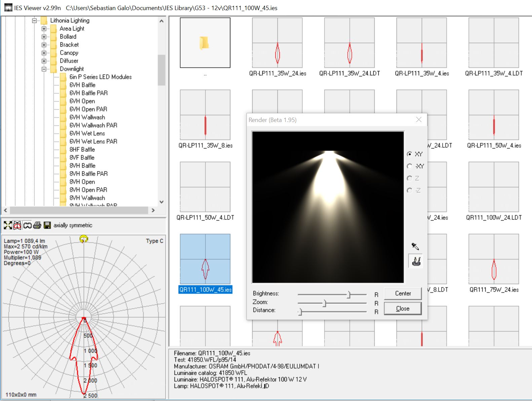532x401 pixels.
Task: Click the 'Type C' label on polar plot
Action: pyautogui.click(x=154, y=241)
